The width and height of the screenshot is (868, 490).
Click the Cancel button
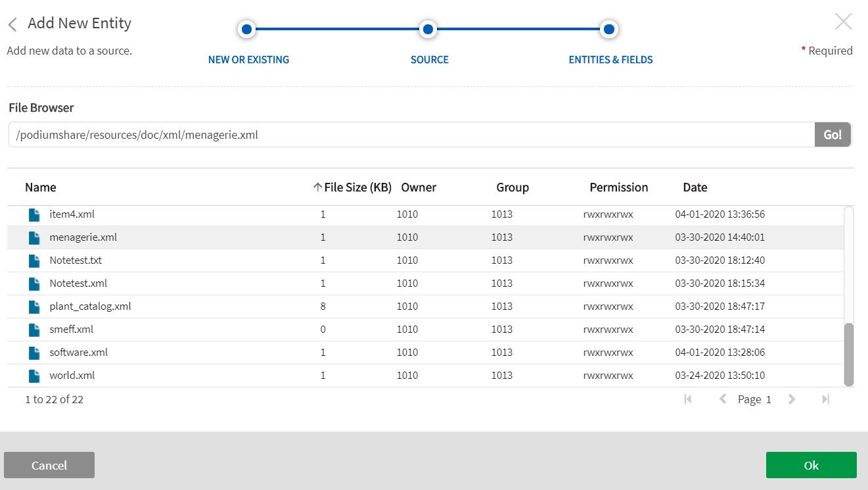click(x=49, y=465)
